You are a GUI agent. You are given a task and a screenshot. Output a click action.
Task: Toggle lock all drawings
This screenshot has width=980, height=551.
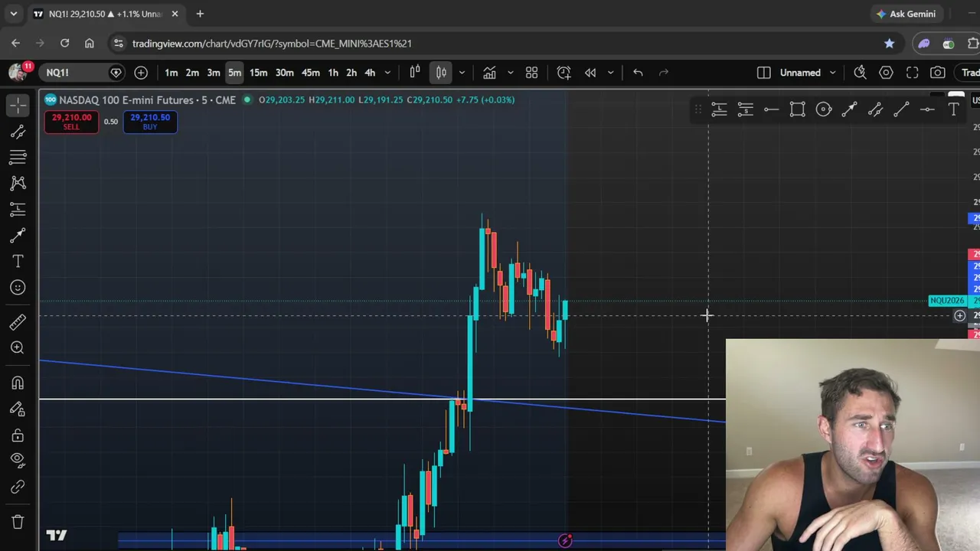click(18, 435)
